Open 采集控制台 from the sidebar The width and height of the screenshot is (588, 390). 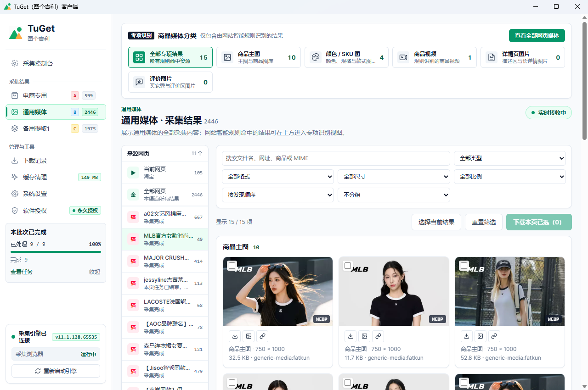tap(56, 63)
